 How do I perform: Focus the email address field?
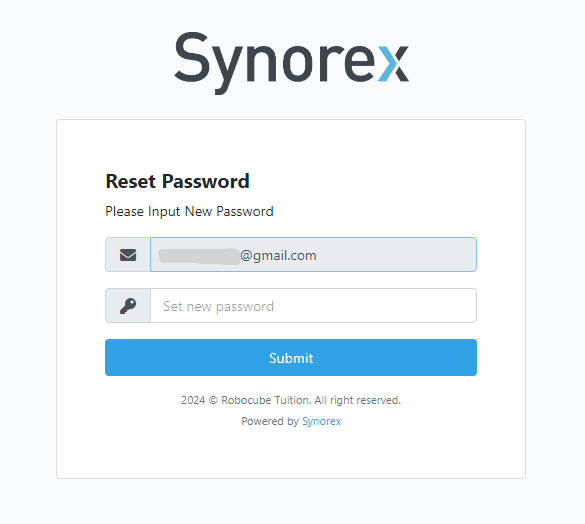coord(313,255)
